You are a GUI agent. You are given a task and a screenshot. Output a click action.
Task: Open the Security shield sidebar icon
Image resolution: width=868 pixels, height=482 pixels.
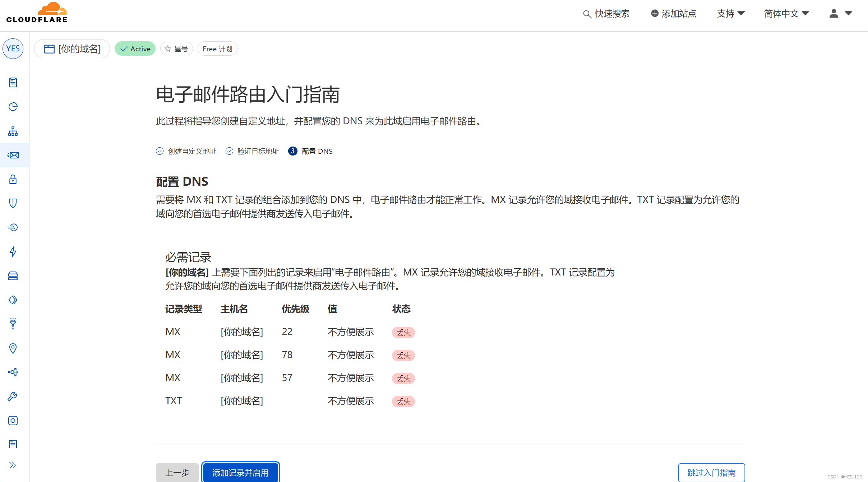pyautogui.click(x=13, y=203)
